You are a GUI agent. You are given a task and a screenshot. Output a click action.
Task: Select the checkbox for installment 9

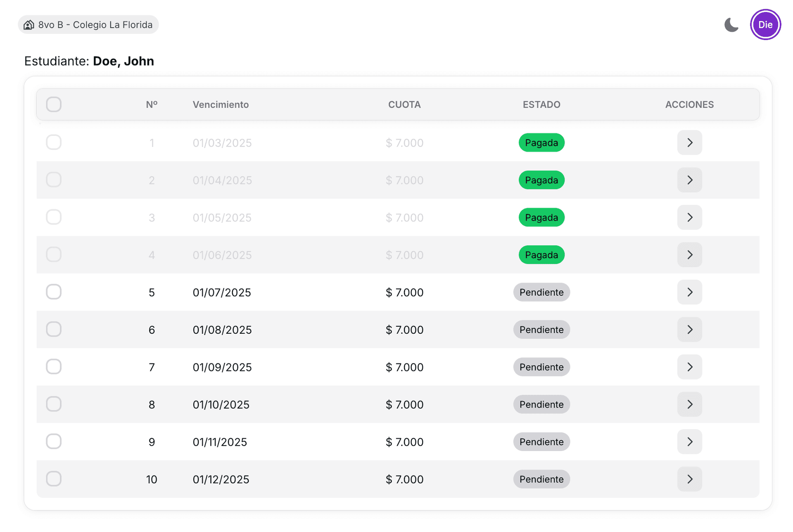(x=54, y=442)
